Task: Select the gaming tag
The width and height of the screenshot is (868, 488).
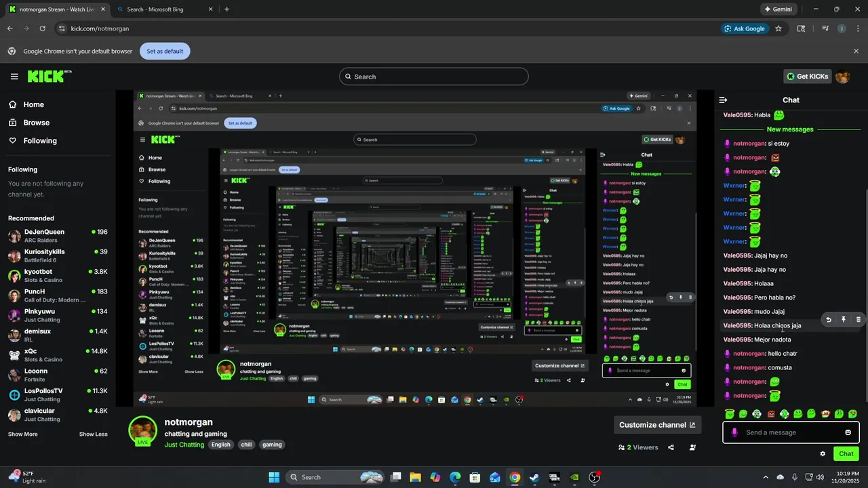Action: click(x=272, y=445)
